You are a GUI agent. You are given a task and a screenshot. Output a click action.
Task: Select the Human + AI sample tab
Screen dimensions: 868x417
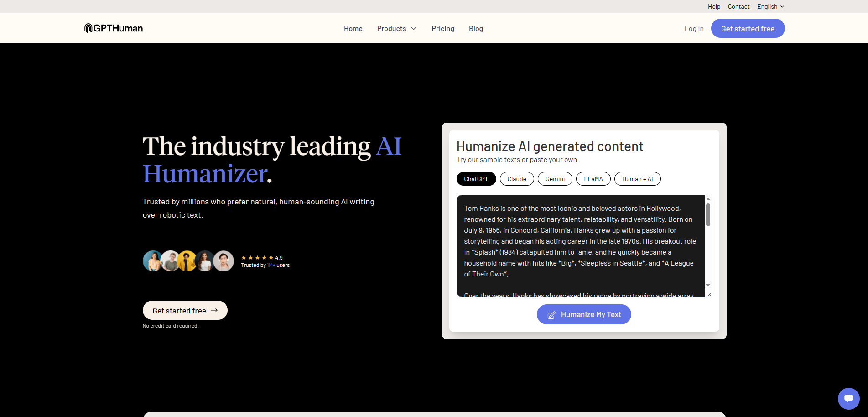[x=638, y=179]
